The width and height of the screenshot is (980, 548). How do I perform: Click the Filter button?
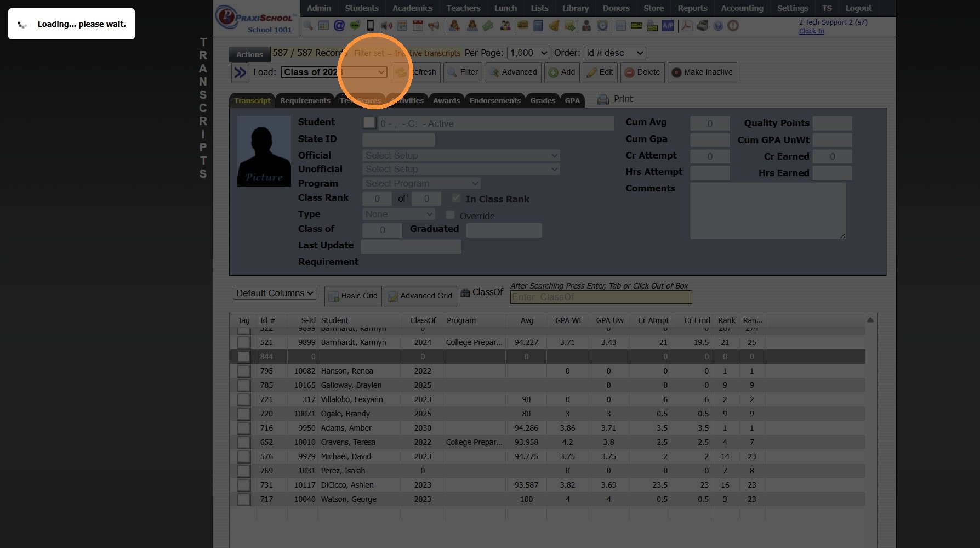(x=463, y=72)
